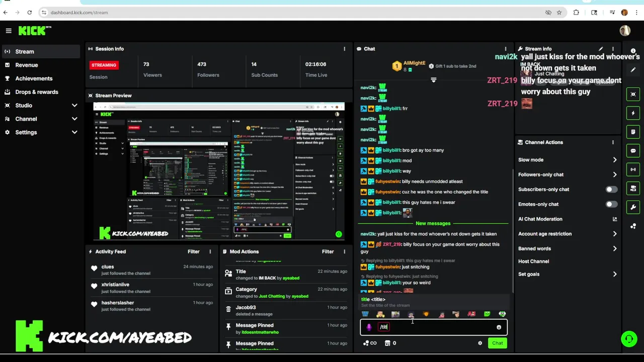644x362 pixels.
Task: Open the Activity Feed kebab menu
Action: [210, 251]
